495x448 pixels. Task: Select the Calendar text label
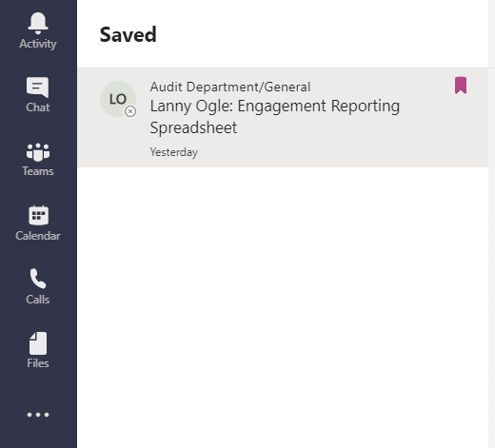pos(38,236)
